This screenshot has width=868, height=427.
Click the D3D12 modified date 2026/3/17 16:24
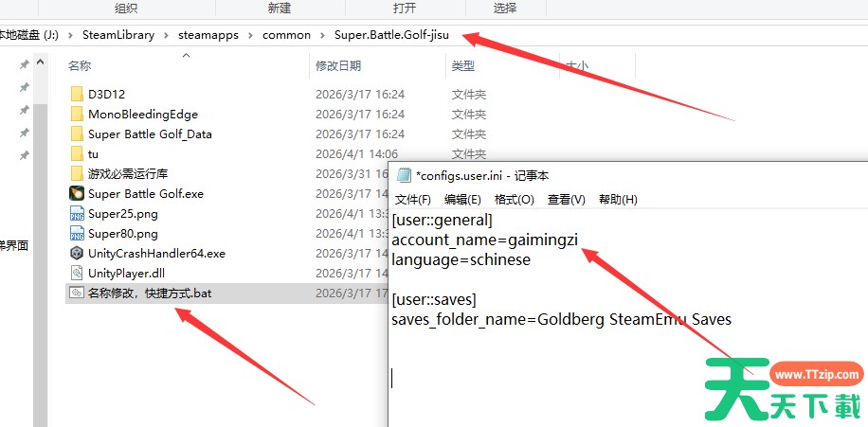click(x=360, y=95)
